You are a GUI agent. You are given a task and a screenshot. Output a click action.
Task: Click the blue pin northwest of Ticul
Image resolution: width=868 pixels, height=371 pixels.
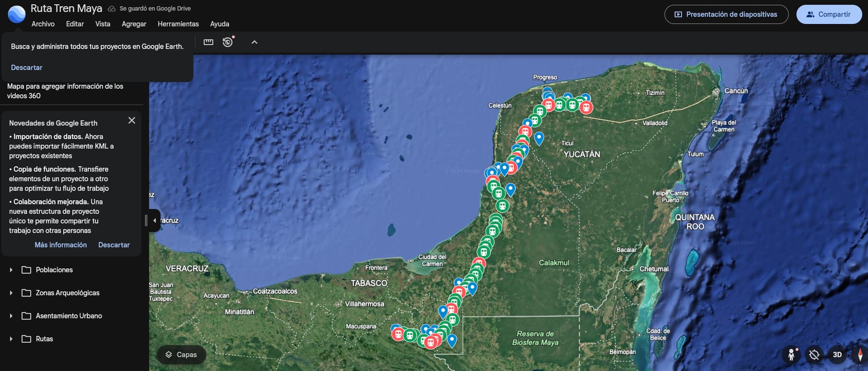point(539,138)
